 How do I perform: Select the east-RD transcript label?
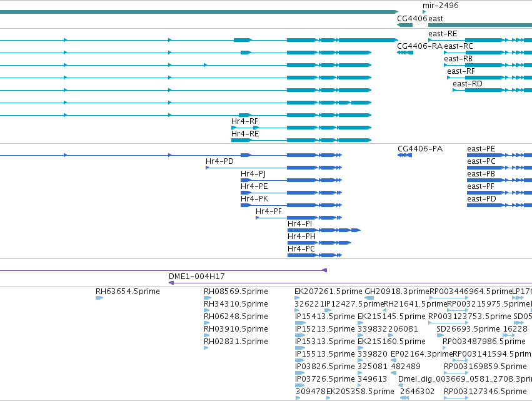[x=468, y=84]
